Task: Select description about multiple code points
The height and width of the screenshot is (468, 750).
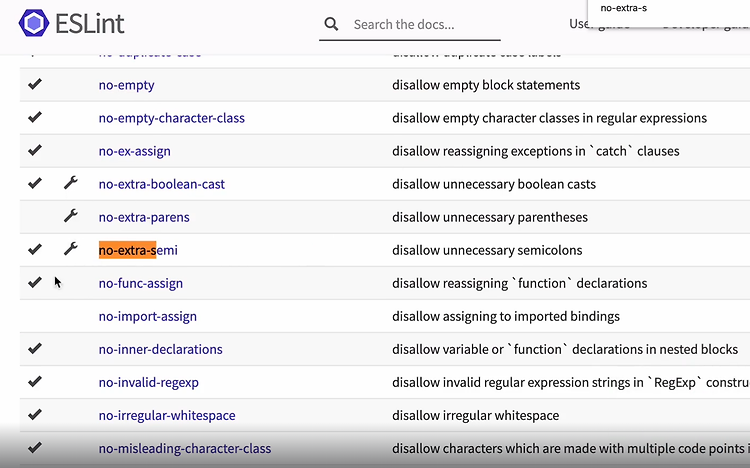Action: coord(571,448)
